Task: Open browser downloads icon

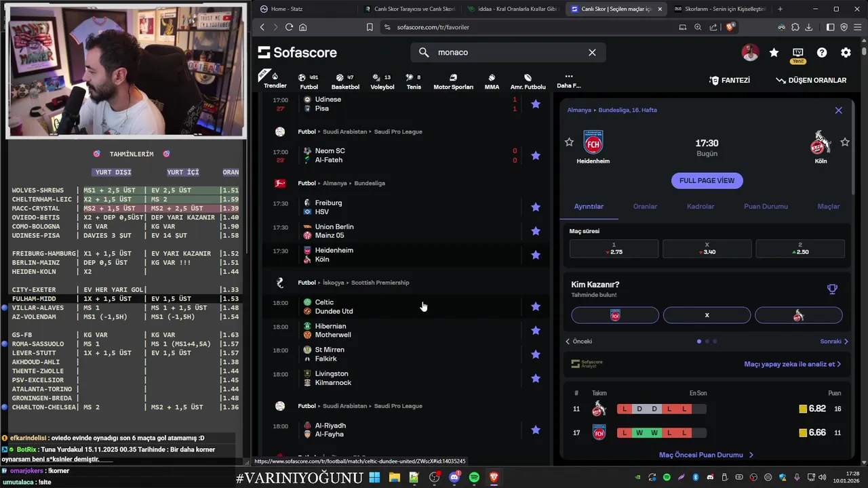Action: 808,27
